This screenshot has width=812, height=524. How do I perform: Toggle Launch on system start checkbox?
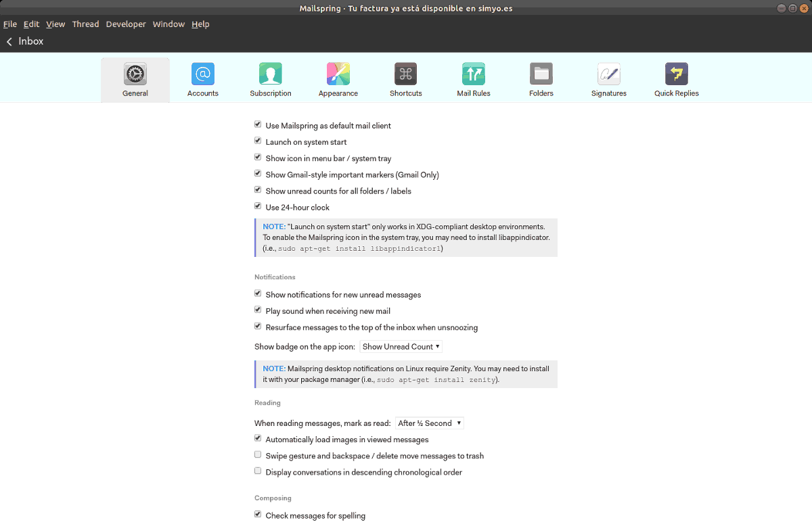tap(258, 141)
